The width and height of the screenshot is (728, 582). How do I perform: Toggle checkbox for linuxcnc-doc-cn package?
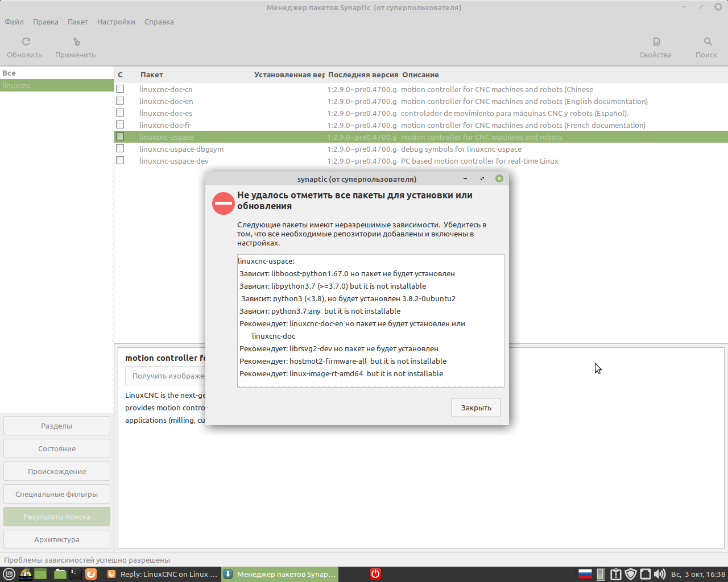[x=120, y=89]
